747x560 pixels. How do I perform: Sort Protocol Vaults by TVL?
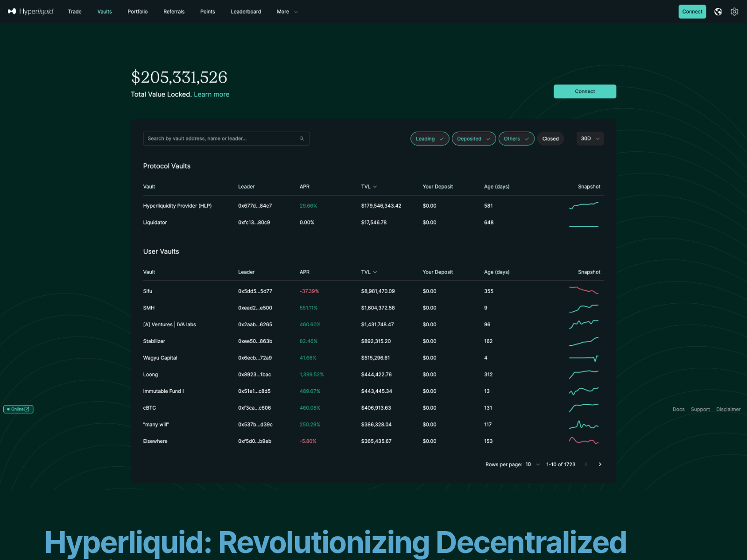point(369,187)
